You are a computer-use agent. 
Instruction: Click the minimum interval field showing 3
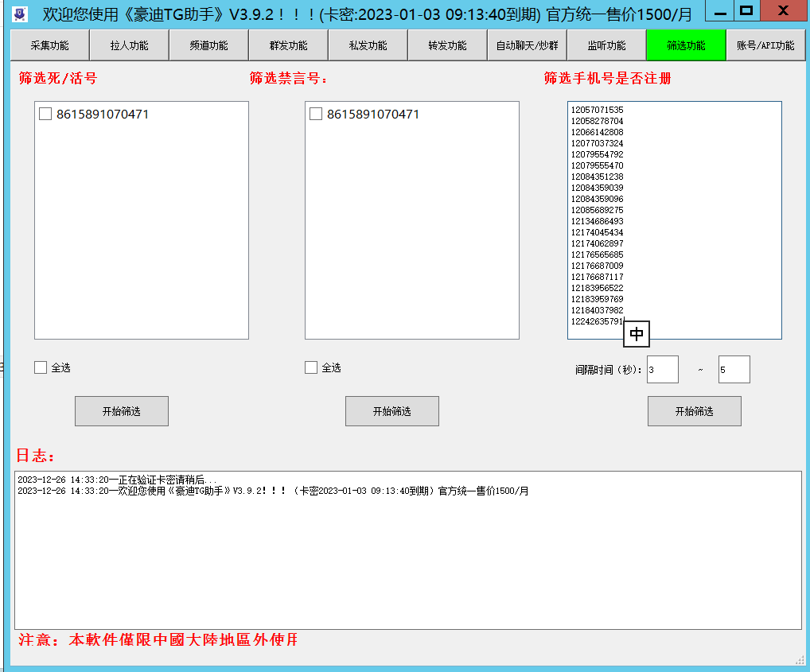663,370
